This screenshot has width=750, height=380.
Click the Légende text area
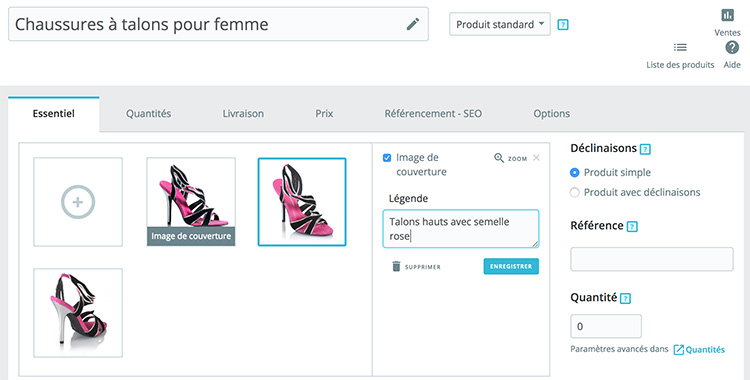tap(461, 229)
